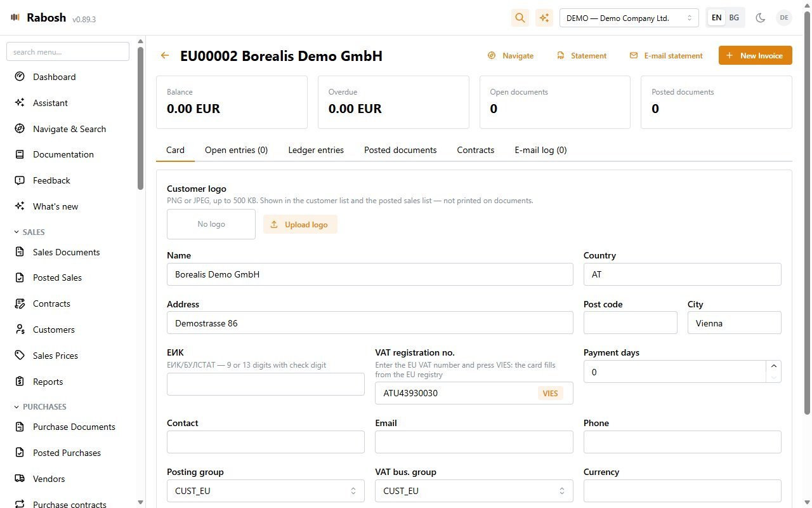Screen dimensions: 812x508
Task: Click the Assistant sparkle icon in sidebar
Action: tap(20, 103)
